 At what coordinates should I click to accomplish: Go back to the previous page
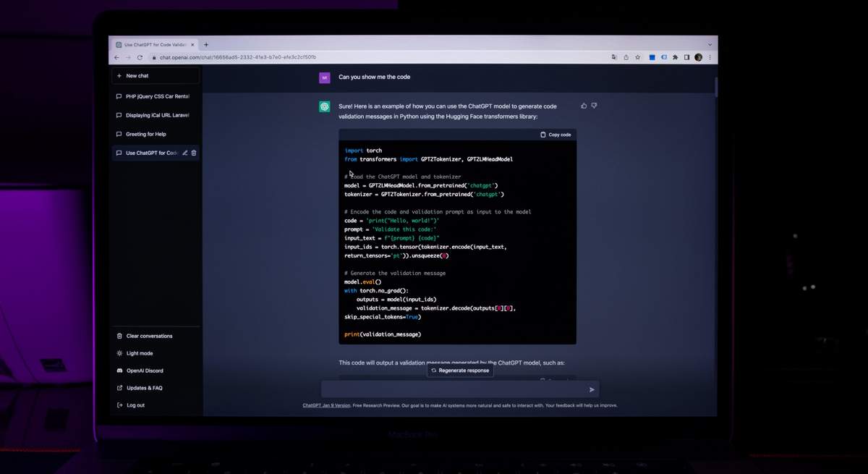click(x=117, y=57)
